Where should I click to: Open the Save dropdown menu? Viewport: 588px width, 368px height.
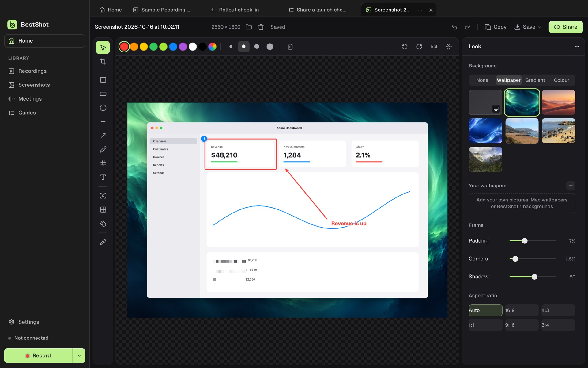540,27
